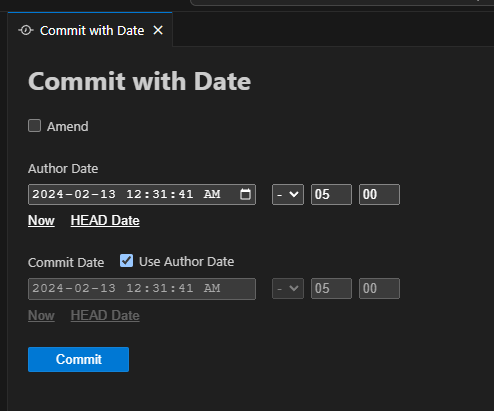The width and height of the screenshot is (494, 411).
Task: Click the commit icon in the tab
Action: point(26,31)
